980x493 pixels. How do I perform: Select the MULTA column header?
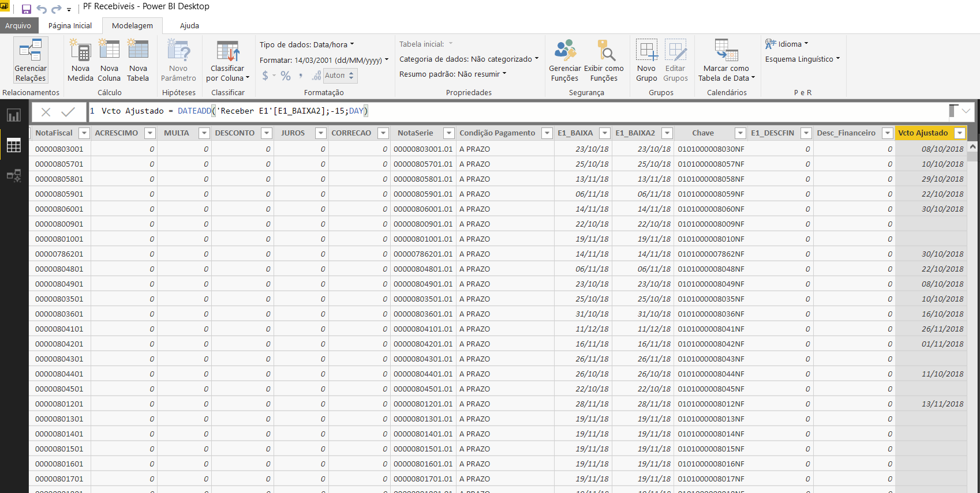pyautogui.click(x=176, y=133)
